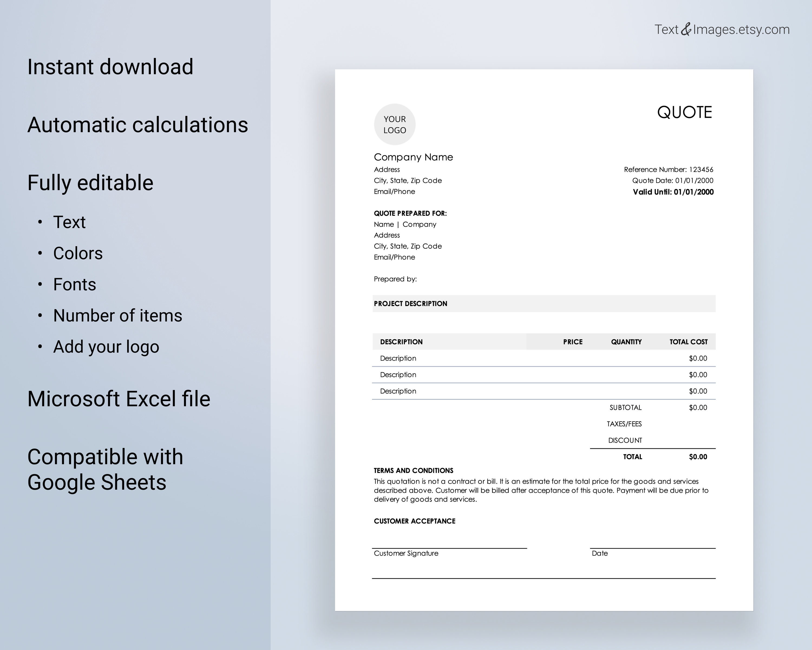Click the YOUR LOGO placeholder circle
This screenshot has height=650, width=812.
click(395, 124)
